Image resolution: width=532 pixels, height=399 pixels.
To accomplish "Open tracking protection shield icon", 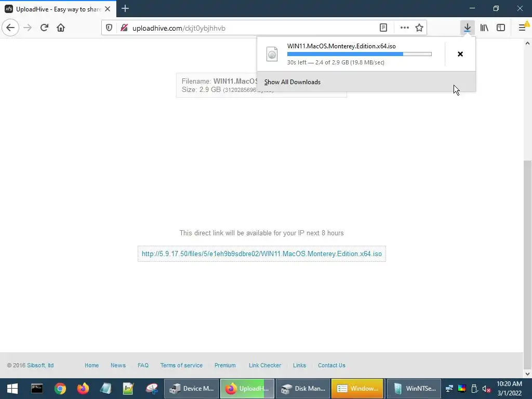I will click(109, 28).
